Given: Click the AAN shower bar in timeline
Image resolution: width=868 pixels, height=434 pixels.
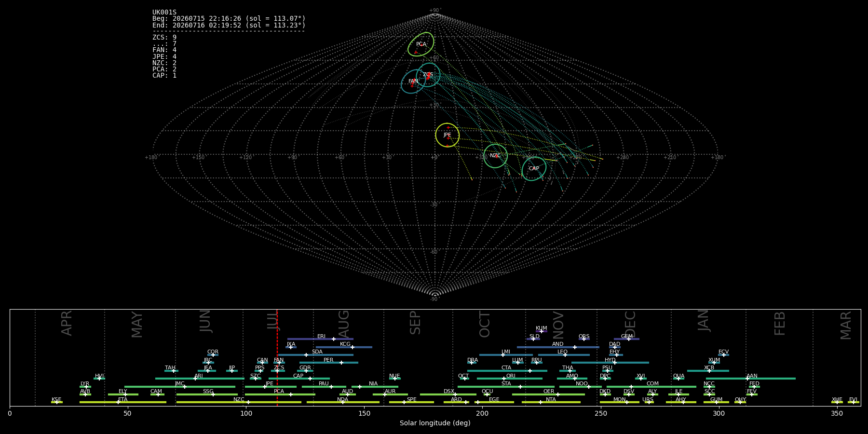Looking at the screenshot, I should [x=751, y=379].
